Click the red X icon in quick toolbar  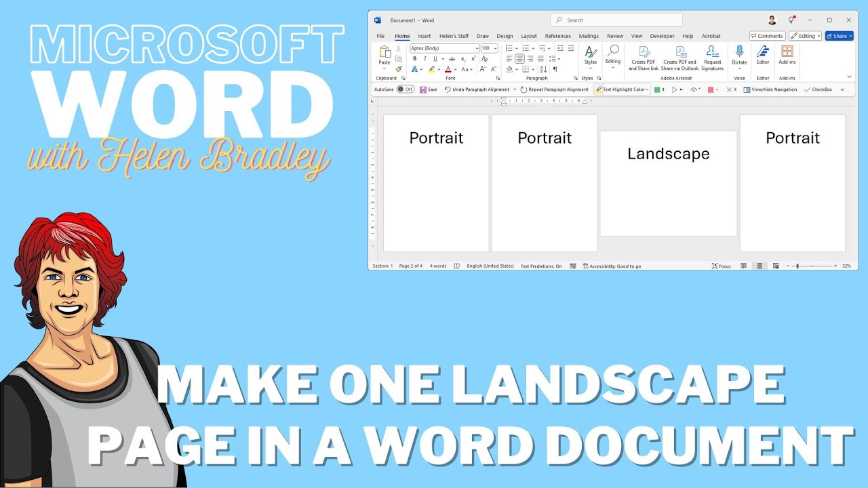click(x=730, y=89)
